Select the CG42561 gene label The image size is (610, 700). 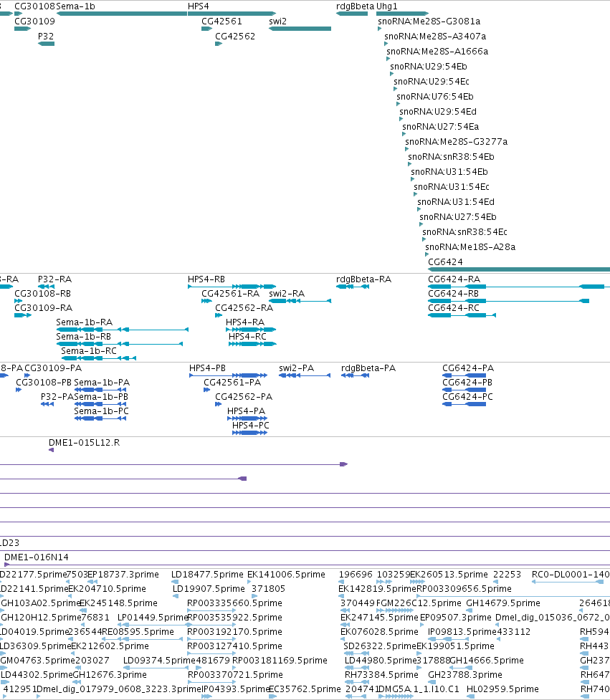coord(222,21)
